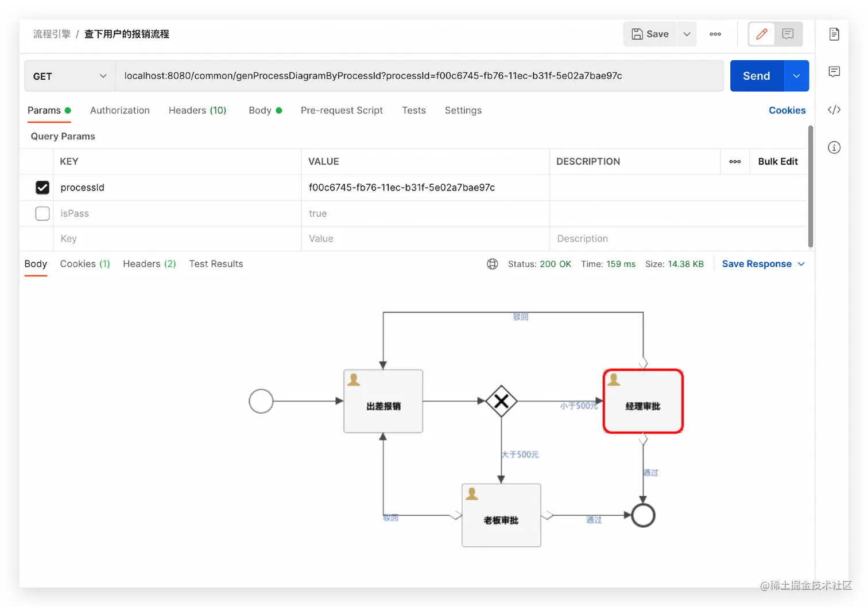Click the exclusive gateway X diamond
The image size is (868, 607).
(501, 401)
